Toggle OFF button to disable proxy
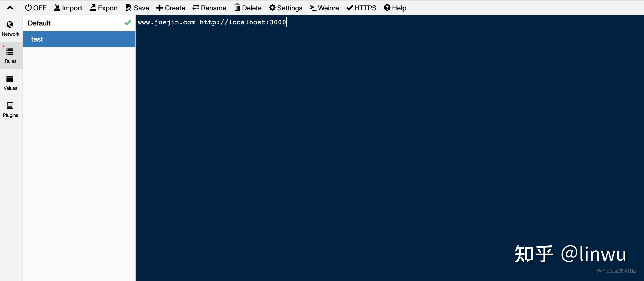Screen dimensions: 644x281 click(36, 7)
